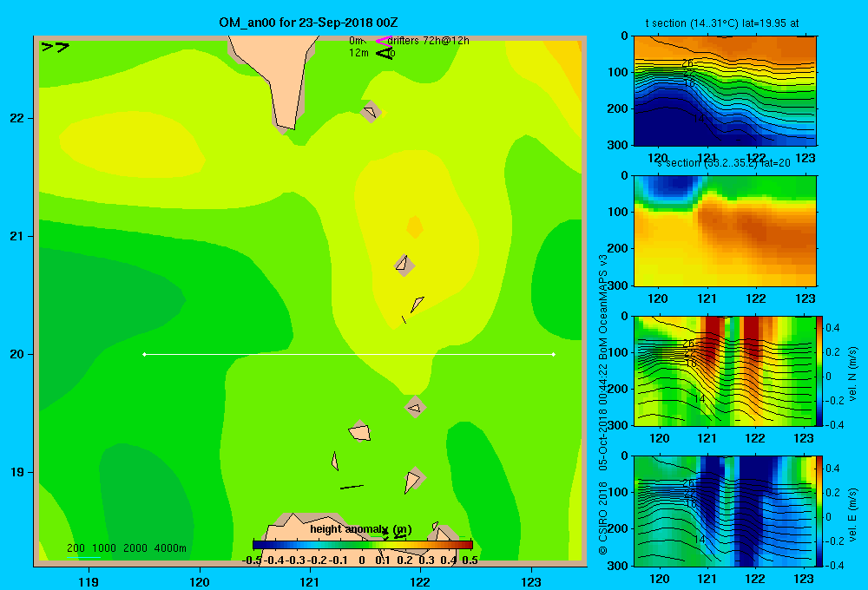868x590 pixels.
Task: Click latitude label 22 on main map axis
Action: [17, 118]
